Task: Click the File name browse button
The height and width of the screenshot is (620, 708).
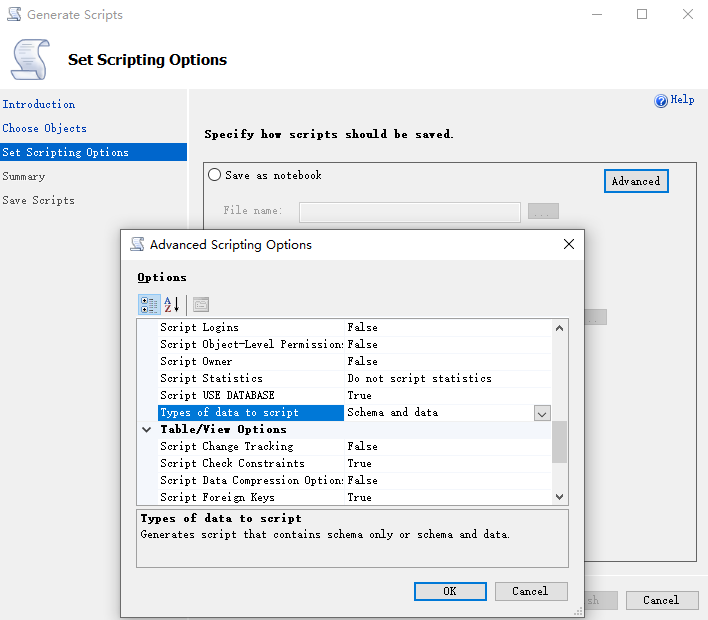Action: pos(543,211)
